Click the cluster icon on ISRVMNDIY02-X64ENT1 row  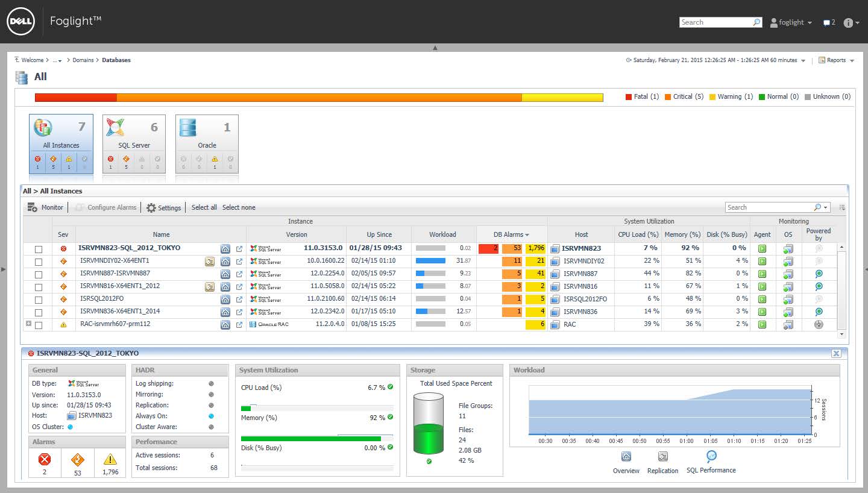210,261
